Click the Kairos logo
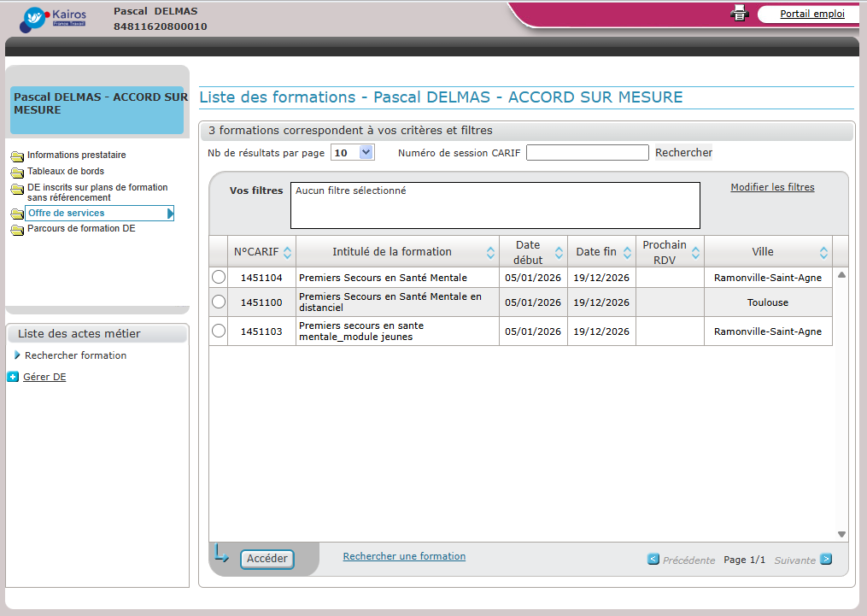The image size is (867, 616). click(x=53, y=19)
